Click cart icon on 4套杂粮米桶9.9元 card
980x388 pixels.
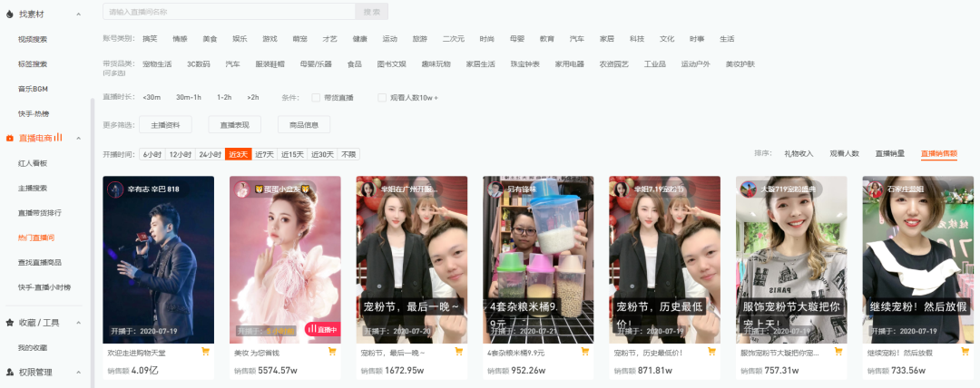[585, 351]
